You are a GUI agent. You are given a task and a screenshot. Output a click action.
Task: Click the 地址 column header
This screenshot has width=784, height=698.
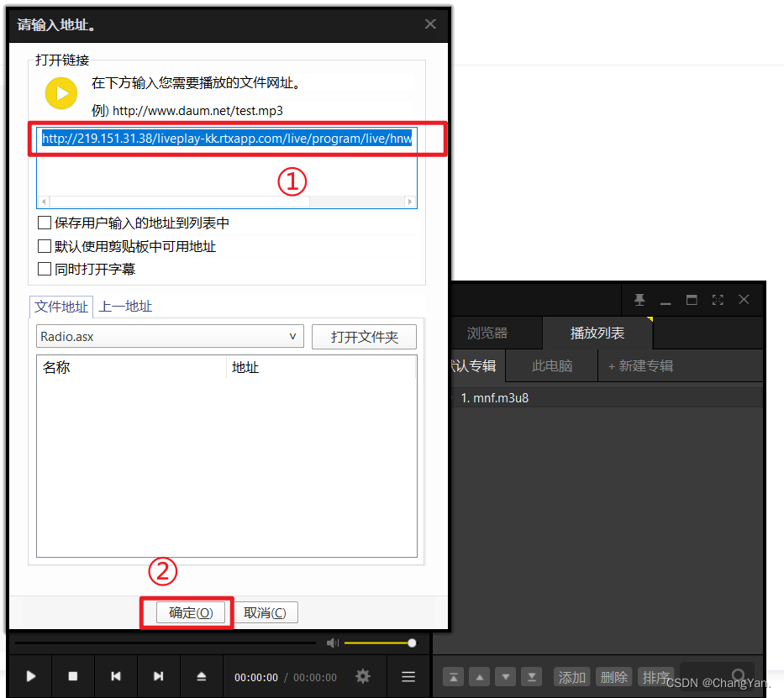click(321, 367)
